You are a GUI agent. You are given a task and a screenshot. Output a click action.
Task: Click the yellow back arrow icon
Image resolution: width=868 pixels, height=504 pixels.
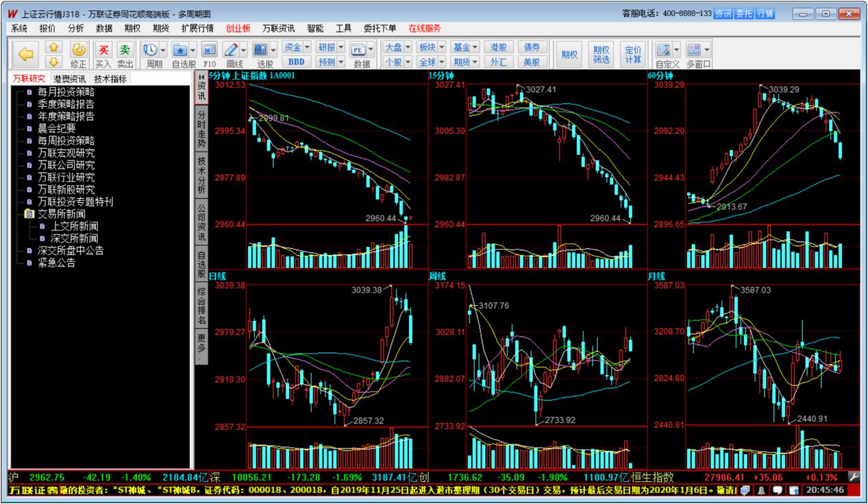click(x=25, y=54)
